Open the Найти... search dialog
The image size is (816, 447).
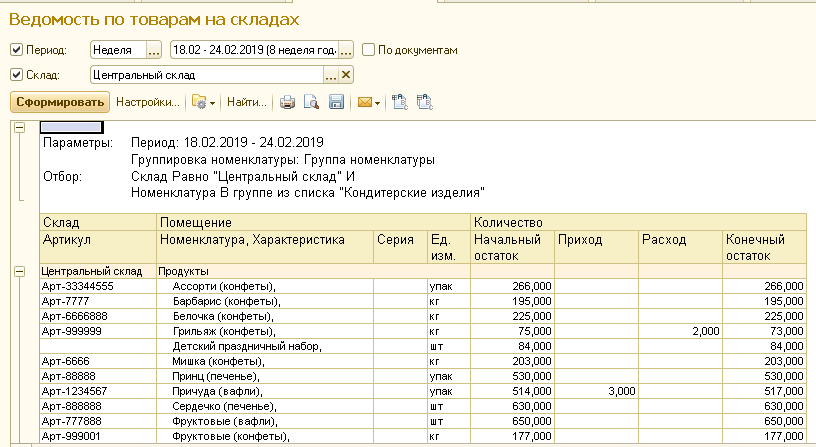click(247, 102)
